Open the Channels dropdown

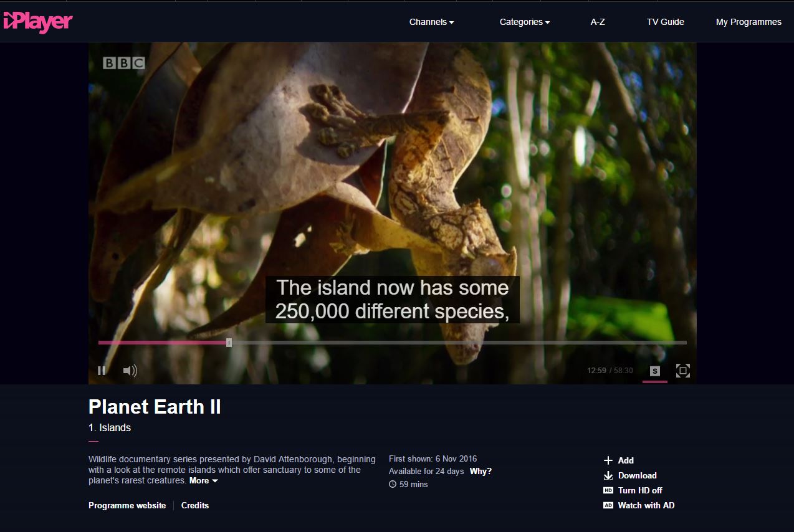[x=431, y=22]
